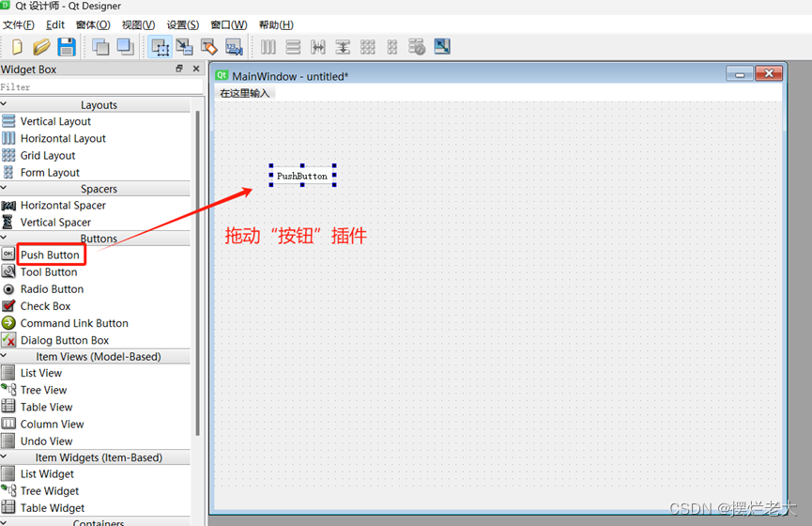
Task: Collapse the Layouts category
Action: pyautogui.click(x=4, y=104)
